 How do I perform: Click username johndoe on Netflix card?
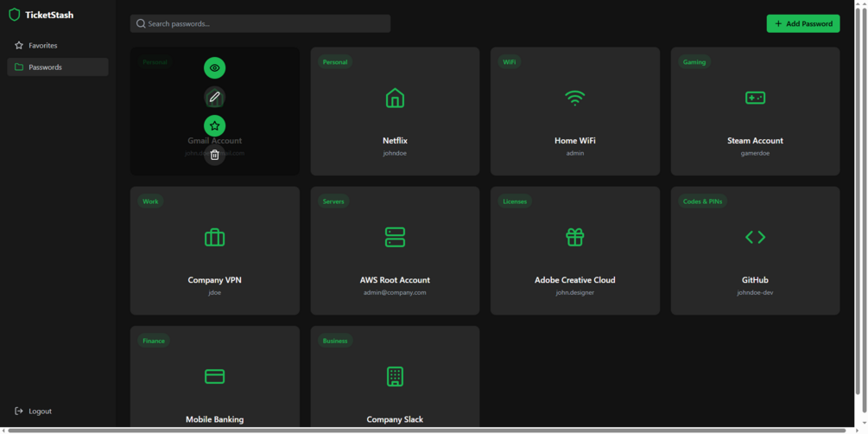[395, 153]
